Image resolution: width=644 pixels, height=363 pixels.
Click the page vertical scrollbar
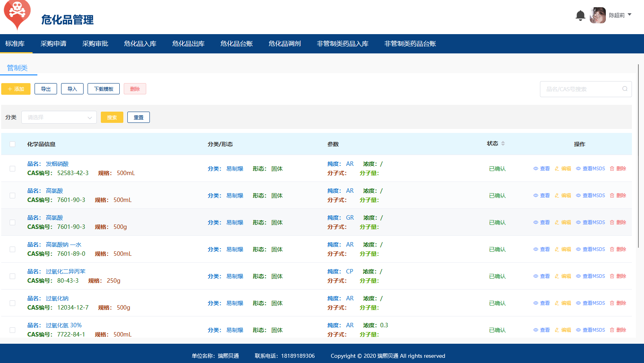[638, 156]
